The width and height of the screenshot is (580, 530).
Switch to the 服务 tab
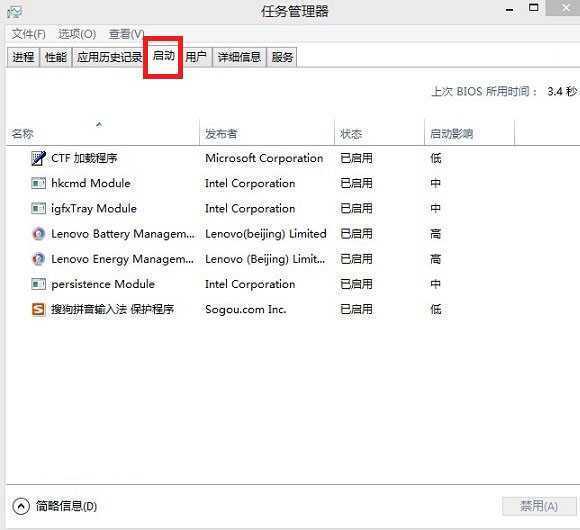[282, 57]
